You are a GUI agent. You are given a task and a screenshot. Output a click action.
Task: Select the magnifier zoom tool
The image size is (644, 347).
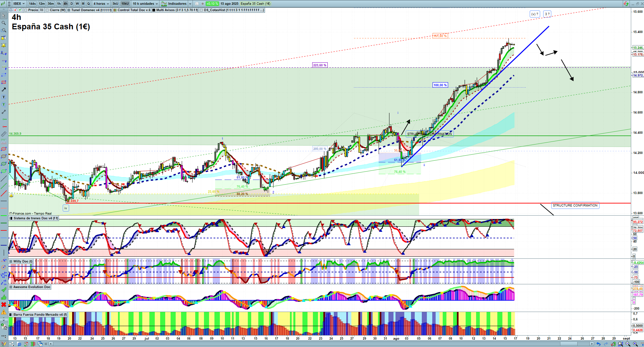coord(4,23)
